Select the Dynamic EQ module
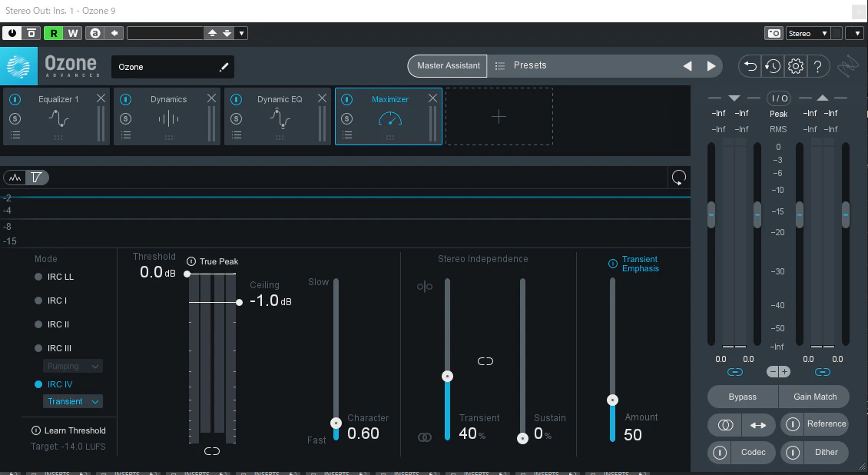 [278, 116]
